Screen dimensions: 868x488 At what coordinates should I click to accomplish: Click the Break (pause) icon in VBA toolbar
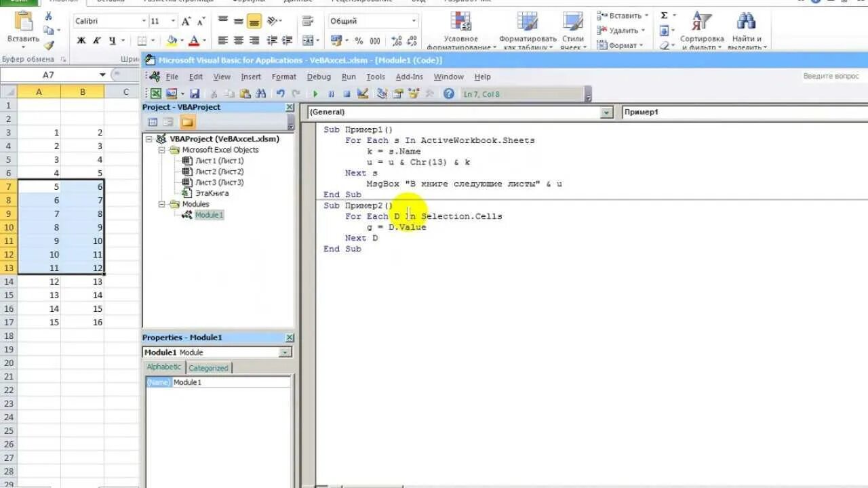click(331, 94)
